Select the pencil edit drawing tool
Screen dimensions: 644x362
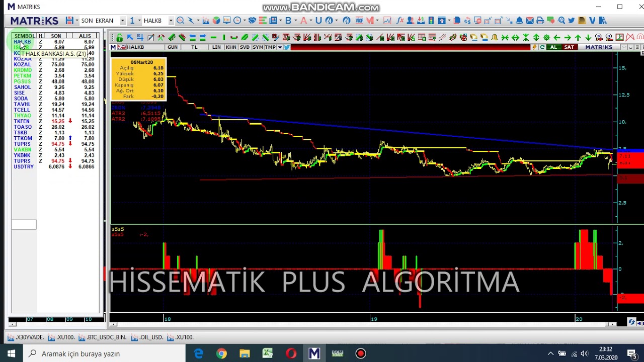click(x=151, y=38)
